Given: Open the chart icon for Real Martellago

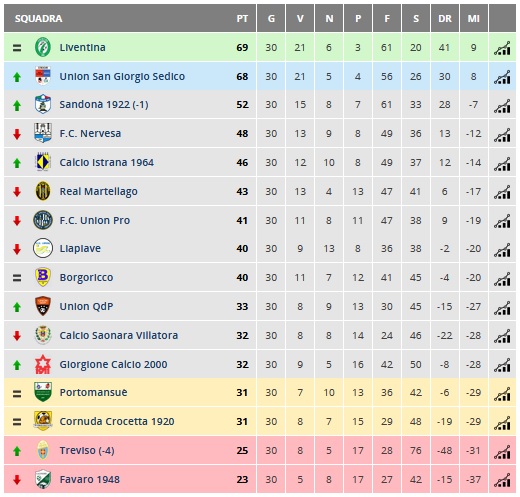Looking at the screenshot, I should pyautogui.click(x=502, y=192).
